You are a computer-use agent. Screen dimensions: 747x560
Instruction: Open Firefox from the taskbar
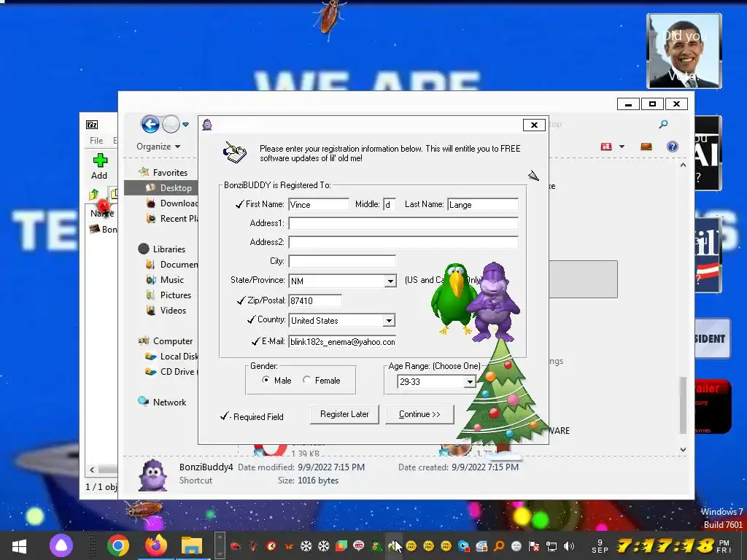(x=156, y=545)
